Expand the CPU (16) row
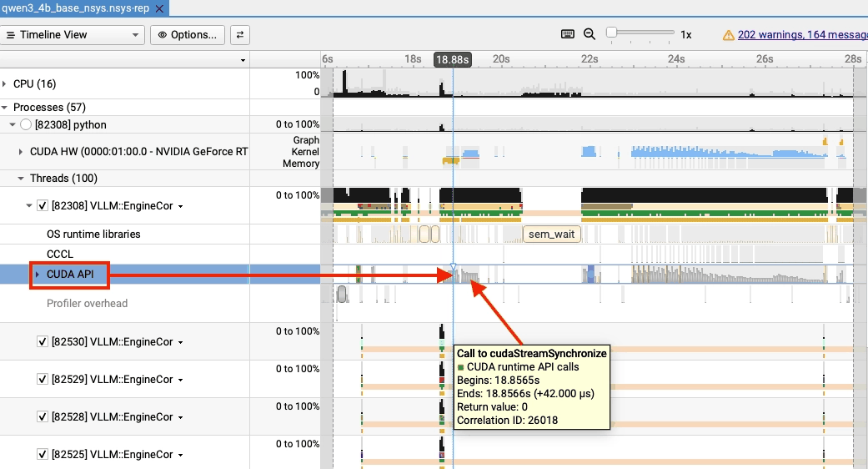 coord(4,84)
